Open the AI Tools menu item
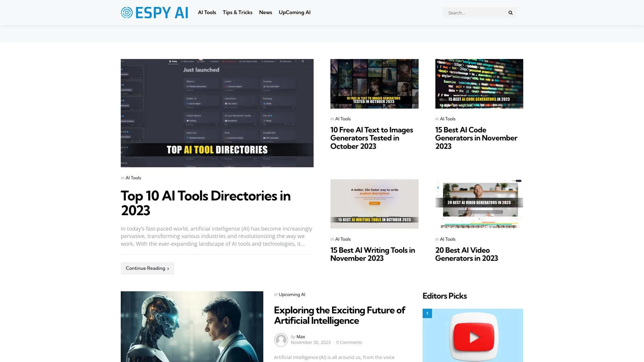 pyautogui.click(x=207, y=12)
